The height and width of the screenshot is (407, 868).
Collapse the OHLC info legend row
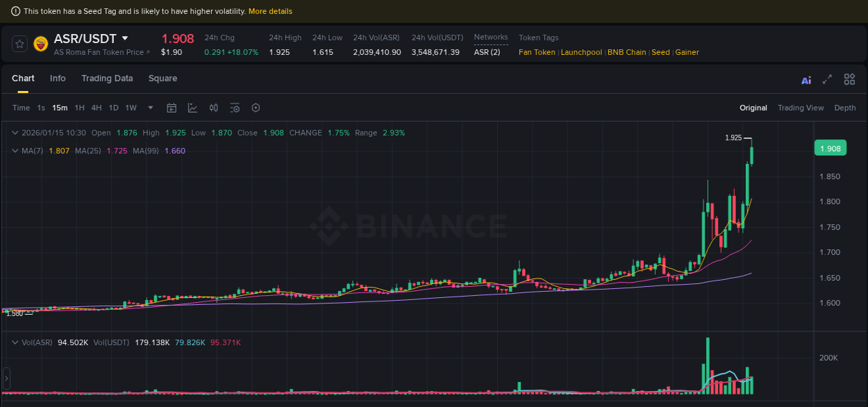tap(15, 133)
